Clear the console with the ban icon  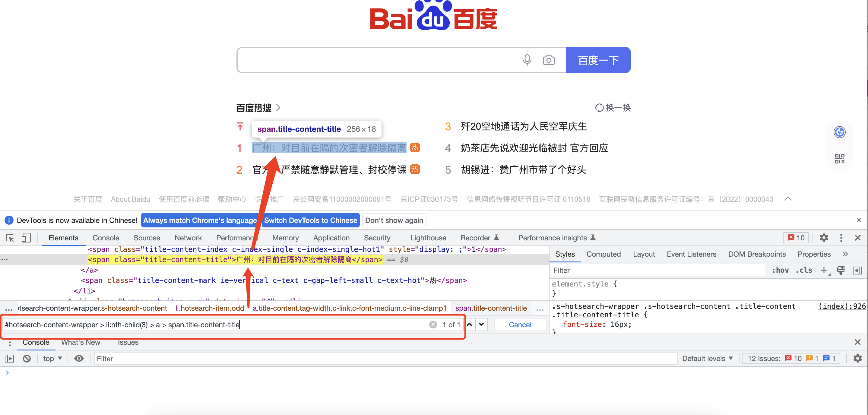point(27,358)
